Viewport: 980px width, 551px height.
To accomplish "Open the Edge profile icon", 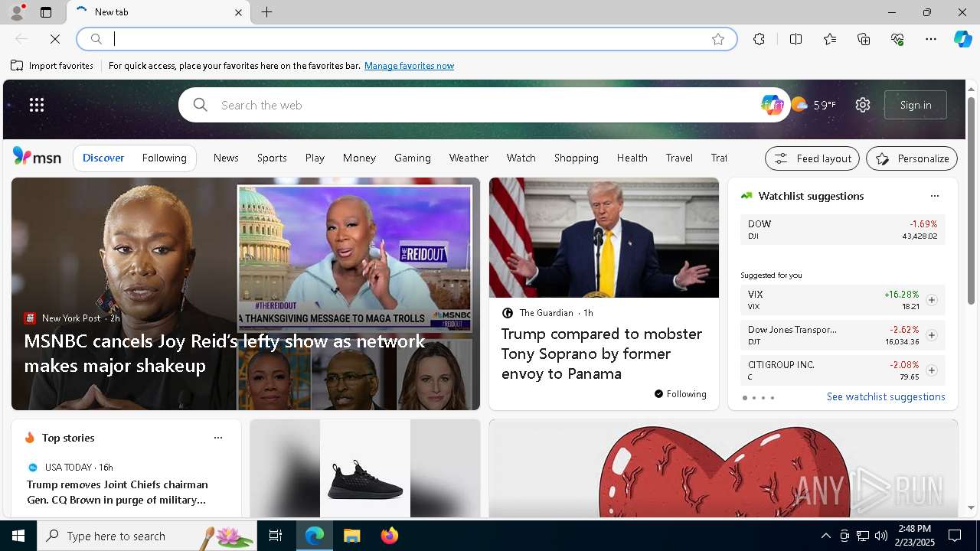I will (x=16, y=12).
